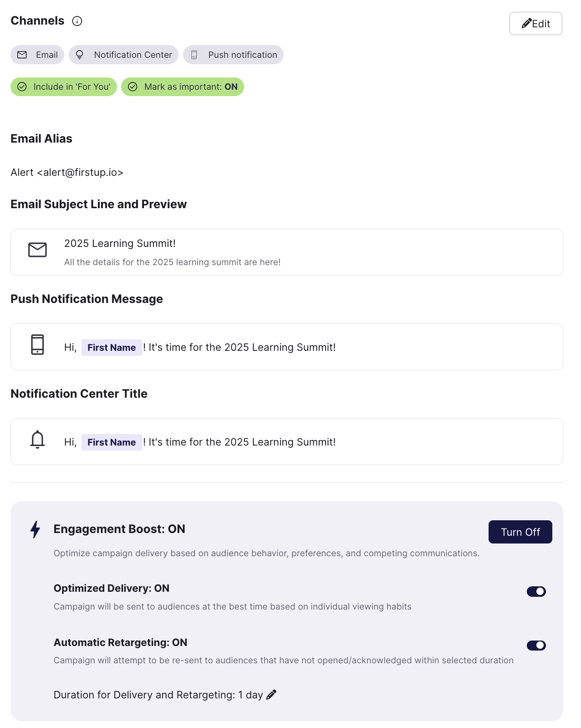Click the mobile device icon in push message box
581x728 pixels.
point(37,344)
